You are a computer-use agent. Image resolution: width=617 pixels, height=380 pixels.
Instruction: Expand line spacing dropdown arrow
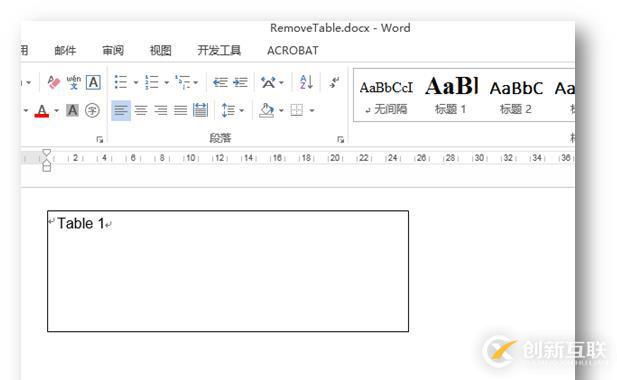(242, 111)
